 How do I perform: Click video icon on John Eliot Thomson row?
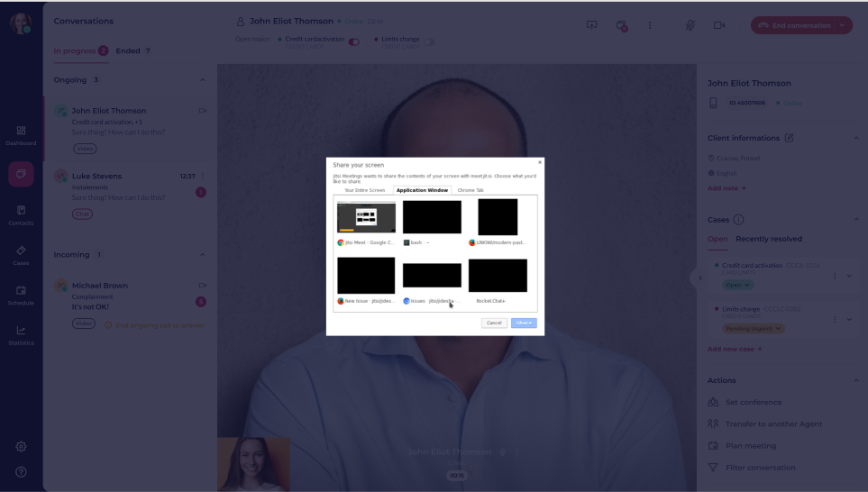point(203,111)
